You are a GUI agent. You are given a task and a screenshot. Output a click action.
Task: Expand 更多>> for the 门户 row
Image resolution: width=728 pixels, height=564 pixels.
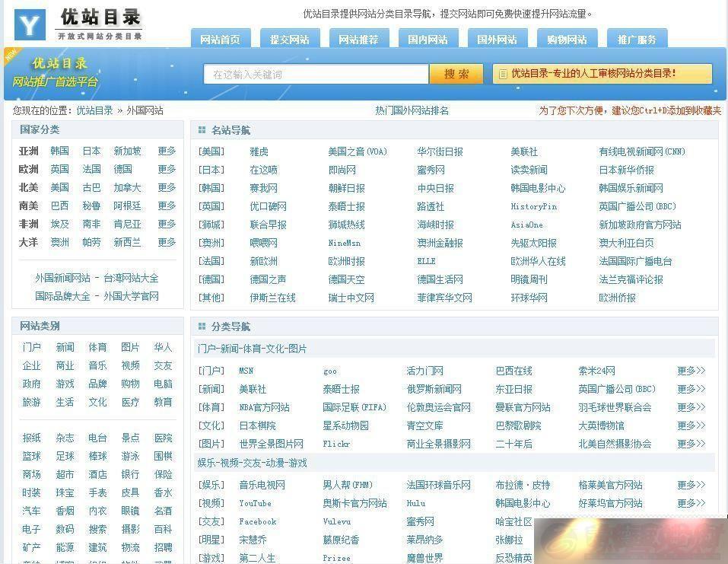point(691,371)
